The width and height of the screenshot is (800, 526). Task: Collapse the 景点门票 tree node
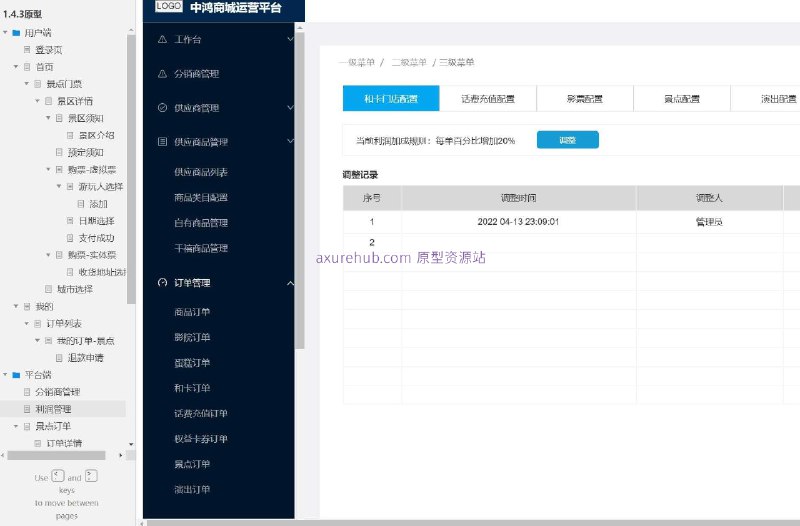(x=27, y=84)
